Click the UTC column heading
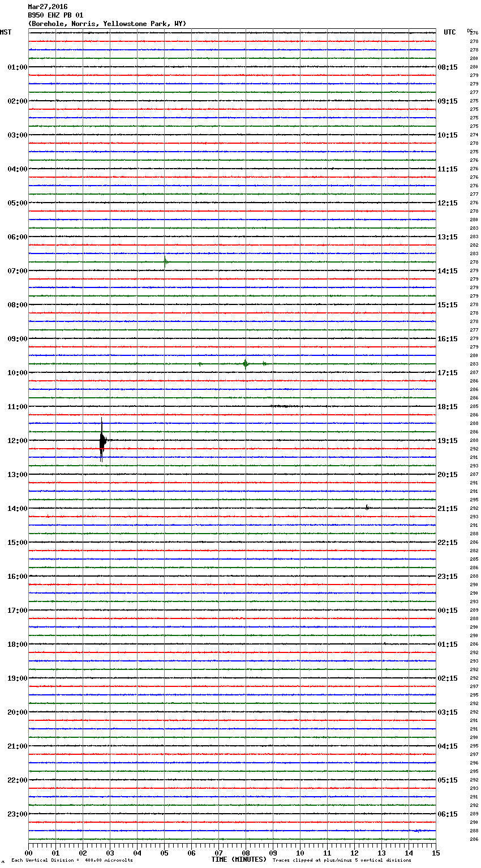The image size is (481, 868). click(x=450, y=32)
